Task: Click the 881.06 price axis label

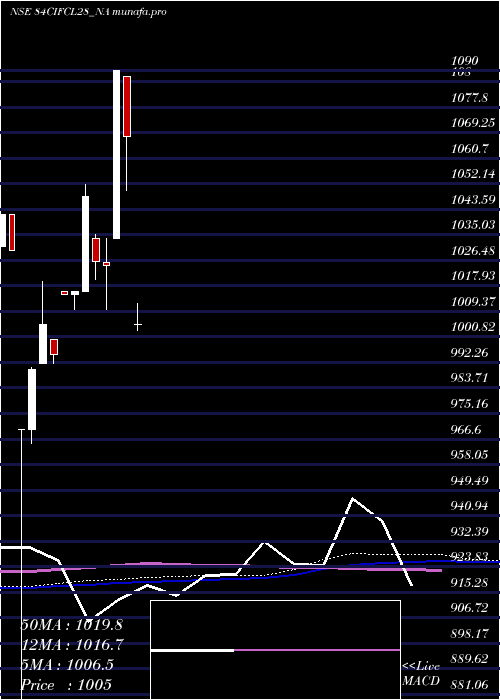Action: point(471,684)
